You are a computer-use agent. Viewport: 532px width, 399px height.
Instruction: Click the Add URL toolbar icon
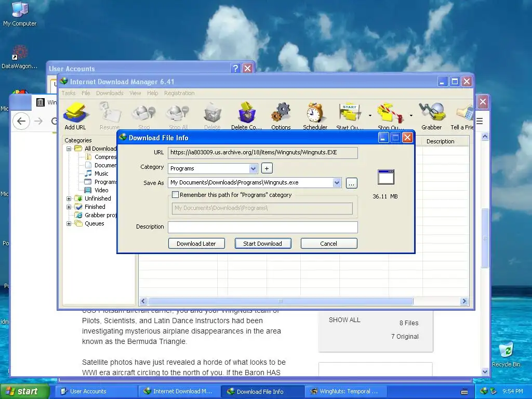[75, 116]
